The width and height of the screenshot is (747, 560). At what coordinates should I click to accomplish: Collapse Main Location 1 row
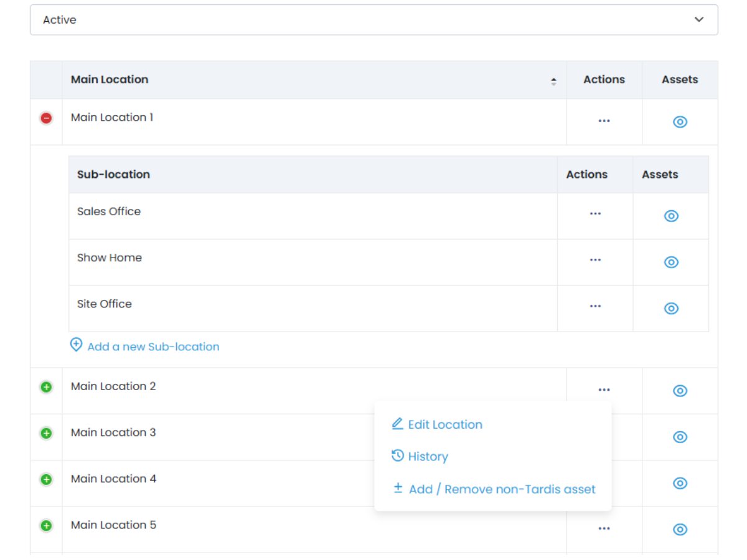pyautogui.click(x=46, y=118)
